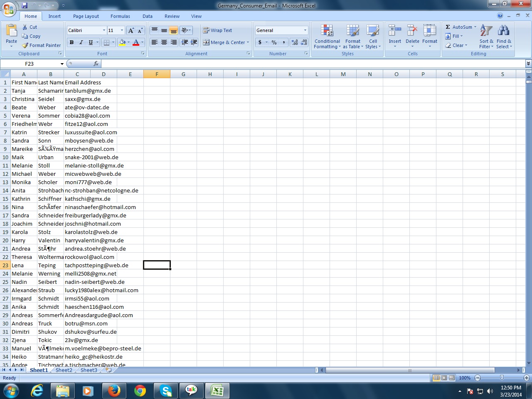Click the Find & Select binoculars icon
532x399 pixels.
coord(503,31)
